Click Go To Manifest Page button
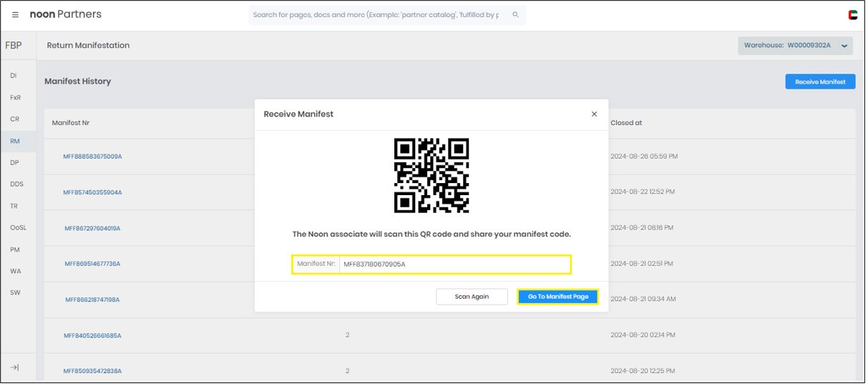This screenshot has height=386, width=868. (x=558, y=297)
